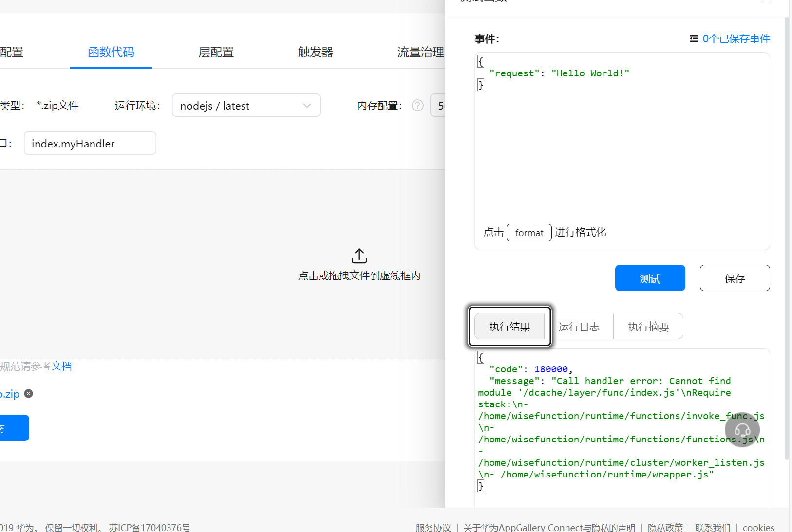
Task: Select the 执行结果 result tab
Action: (509, 327)
